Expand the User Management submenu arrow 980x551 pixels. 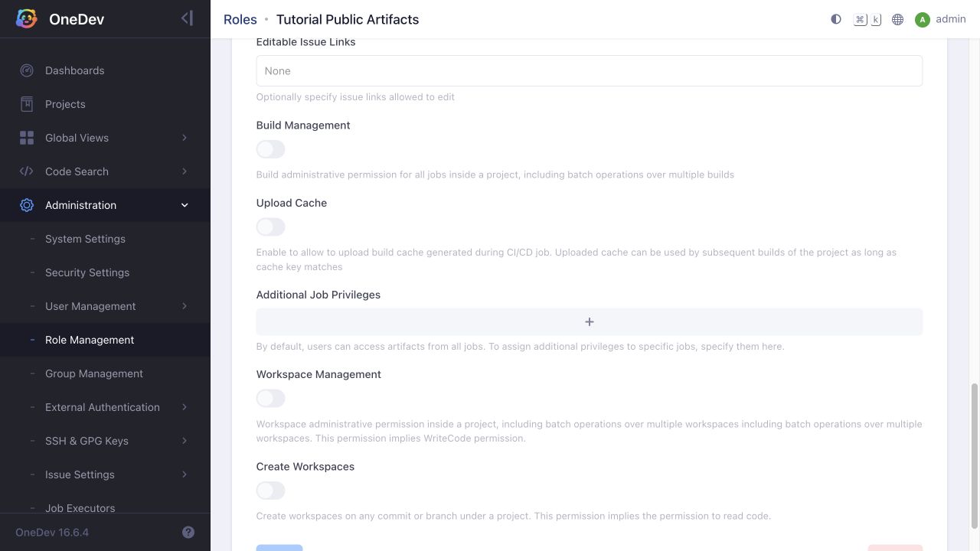[185, 306]
